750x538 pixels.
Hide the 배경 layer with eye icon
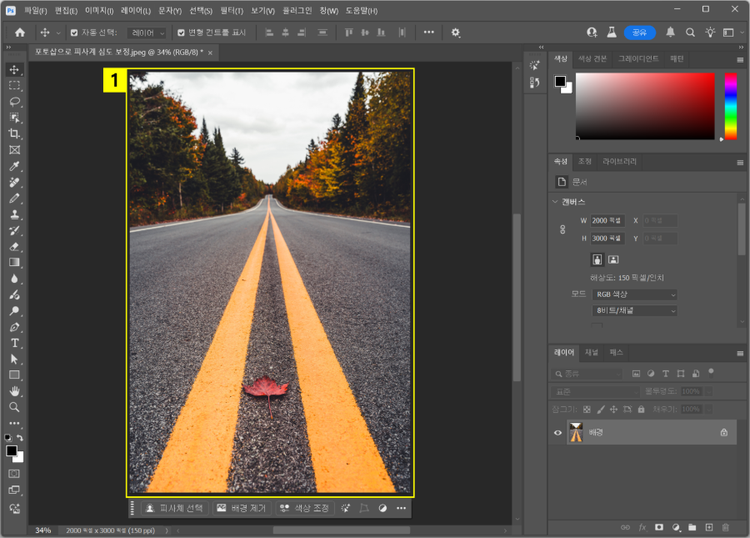coord(558,432)
